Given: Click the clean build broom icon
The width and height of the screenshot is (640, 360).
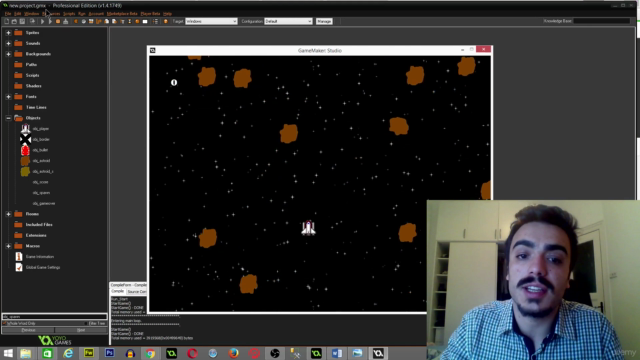Looking at the screenshot, I should [x=65, y=21].
